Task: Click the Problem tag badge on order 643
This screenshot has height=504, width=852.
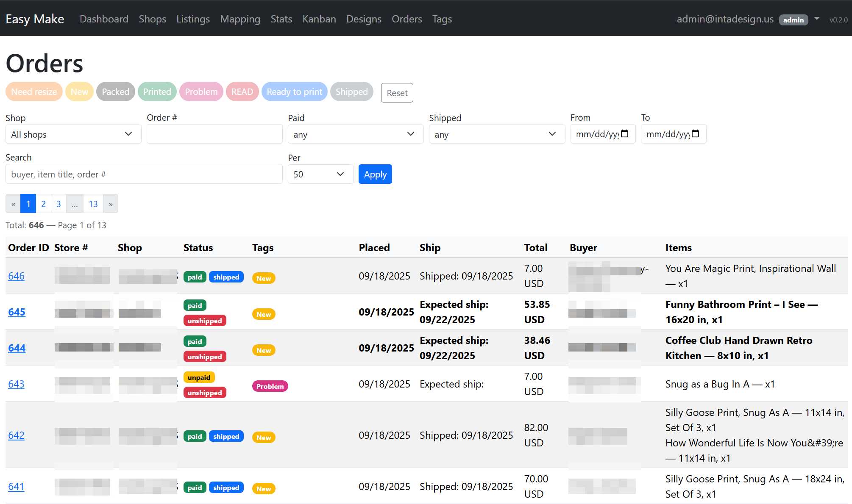Action: point(270,386)
